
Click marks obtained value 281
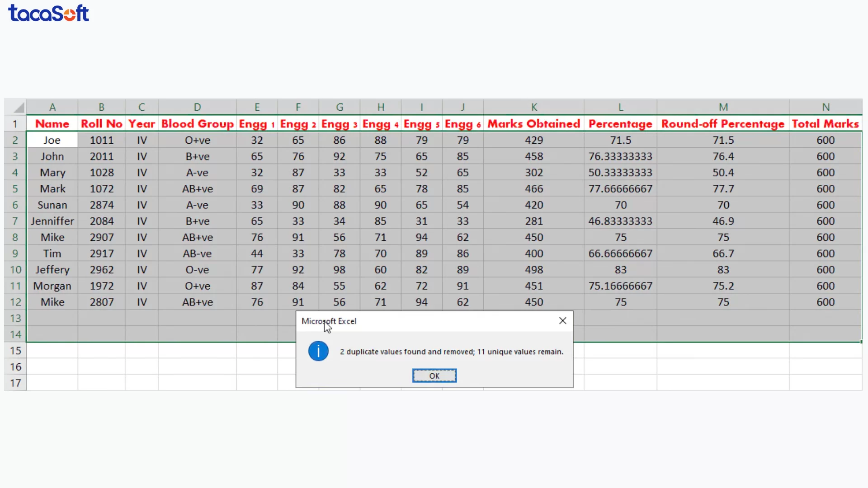(x=534, y=221)
